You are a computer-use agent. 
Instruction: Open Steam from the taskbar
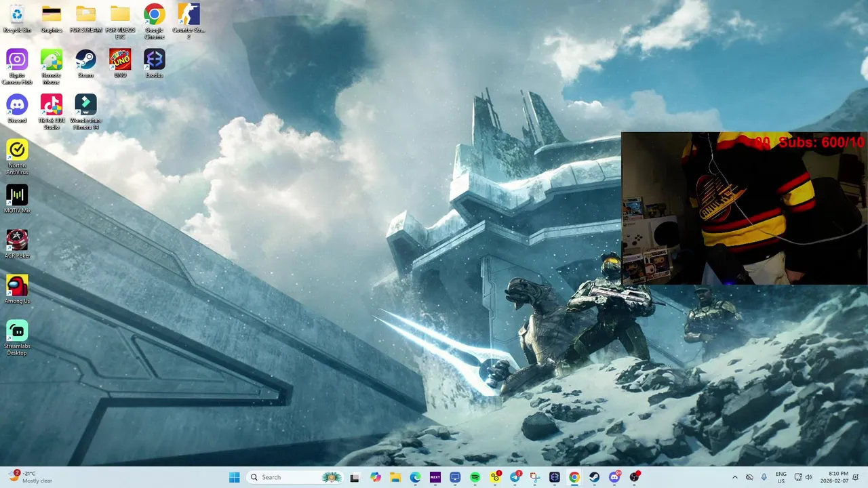pos(594,477)
